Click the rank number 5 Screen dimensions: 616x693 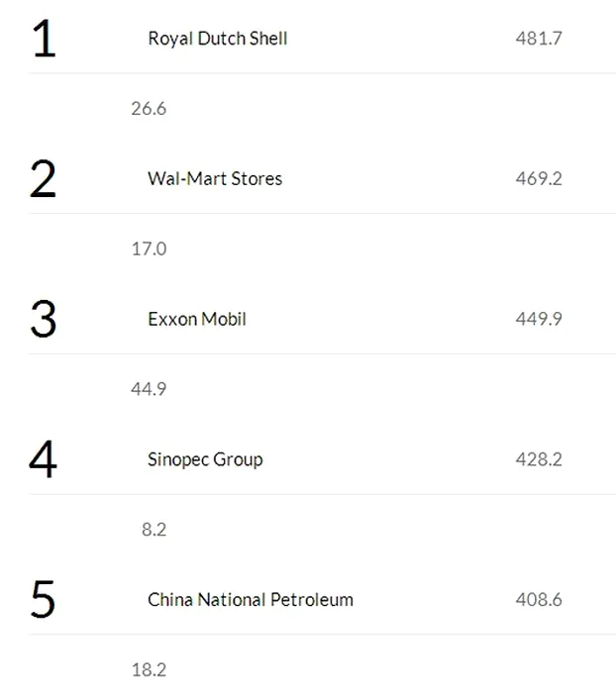pyautogui.click(x=44, y=601)
